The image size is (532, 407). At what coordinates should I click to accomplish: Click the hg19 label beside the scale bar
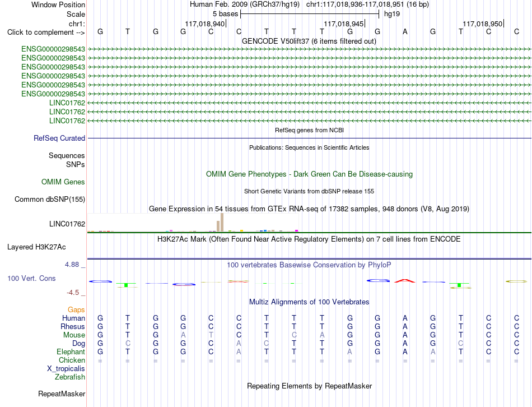pos(392,14)
